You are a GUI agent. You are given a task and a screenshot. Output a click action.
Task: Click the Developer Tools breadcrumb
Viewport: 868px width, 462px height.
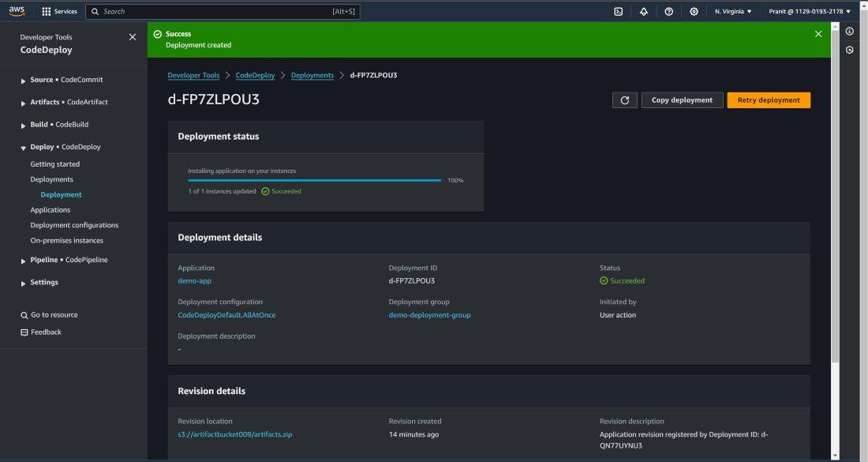(x=194, y=75)
